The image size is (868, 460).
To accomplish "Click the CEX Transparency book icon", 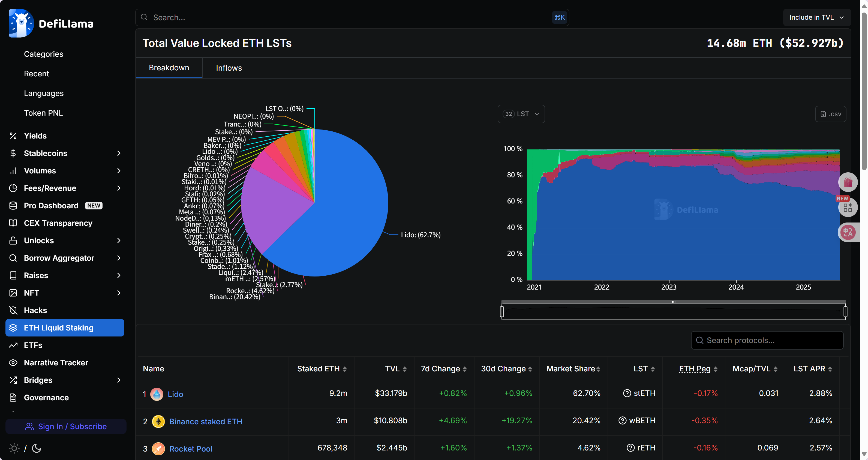I will (13, 223).
